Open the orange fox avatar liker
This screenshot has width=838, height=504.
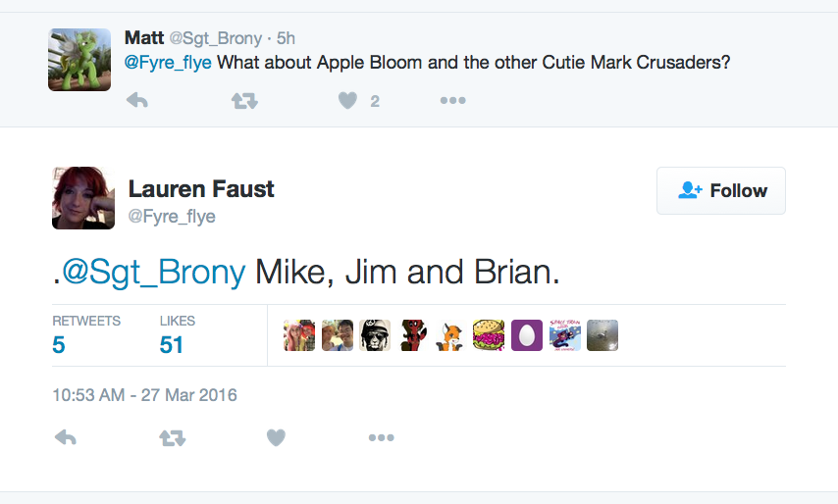450,335
